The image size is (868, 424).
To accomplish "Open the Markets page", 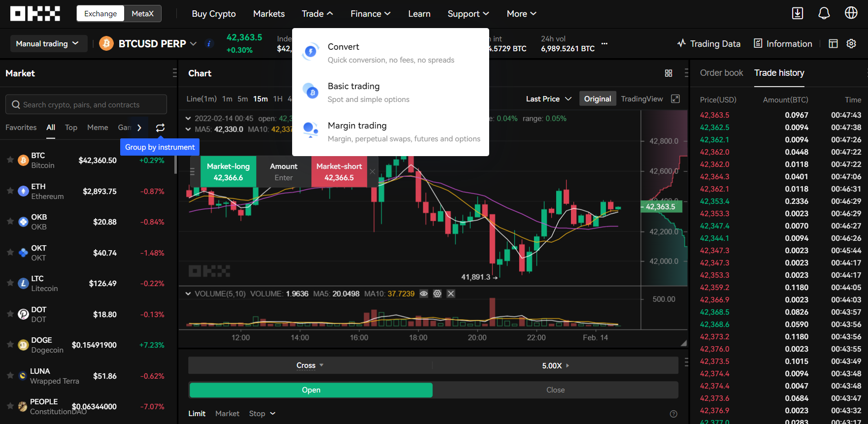I will (x=269, y=14).
